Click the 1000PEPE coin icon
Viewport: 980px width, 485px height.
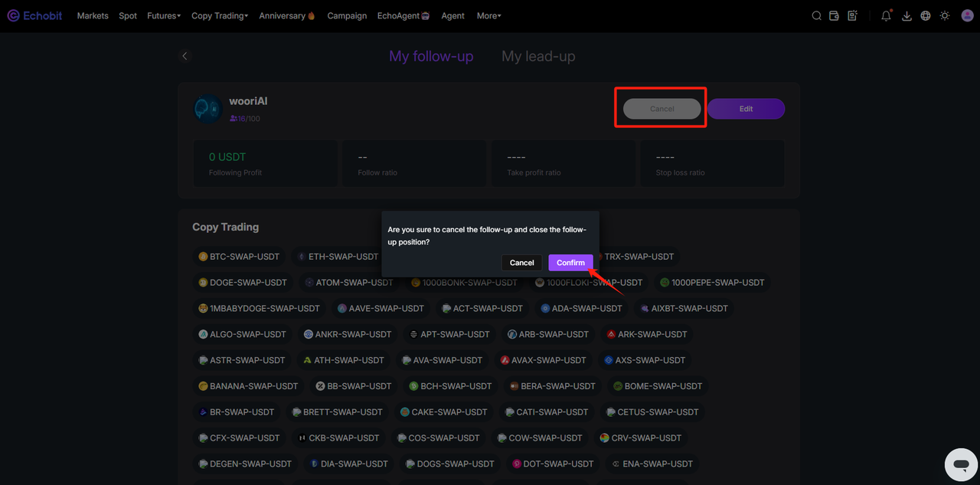(x=665, y=283)
